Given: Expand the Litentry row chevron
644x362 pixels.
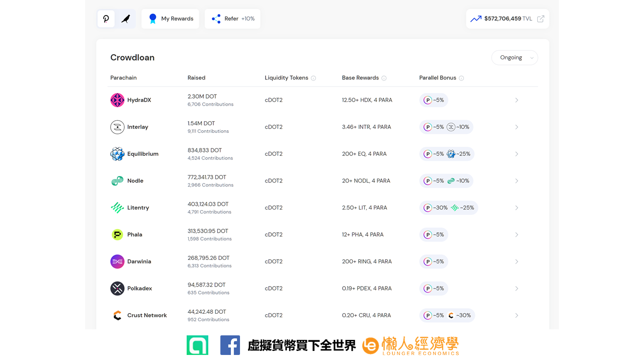Looking at the screenshot, I should pyautogui.click(x=517, y=208).
